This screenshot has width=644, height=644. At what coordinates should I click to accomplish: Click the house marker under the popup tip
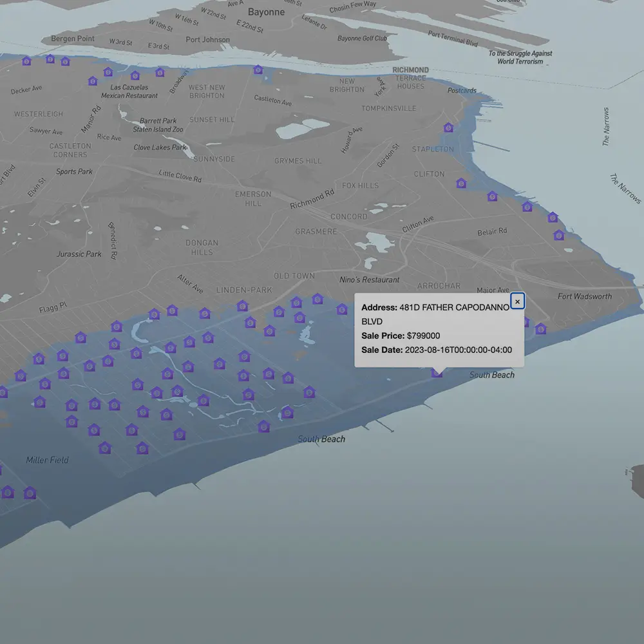(437, 372)
